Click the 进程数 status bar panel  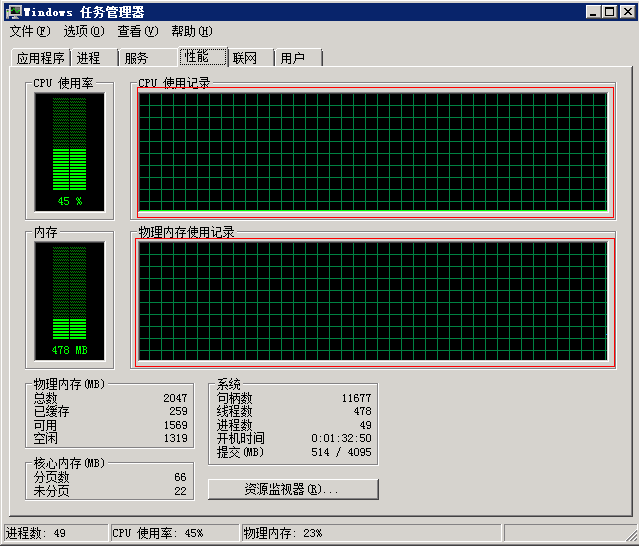55,533
